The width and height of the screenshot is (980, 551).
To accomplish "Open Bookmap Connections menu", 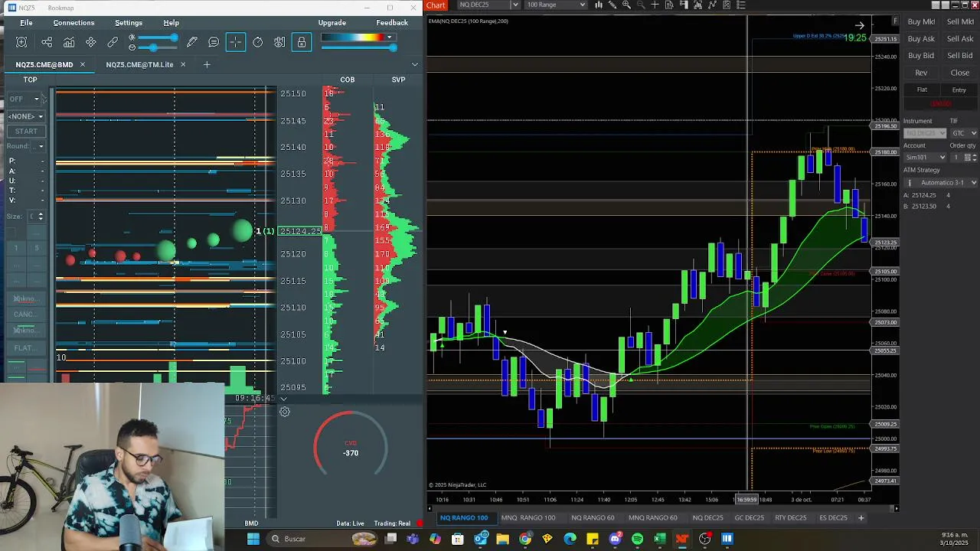I will coord(73,23).
